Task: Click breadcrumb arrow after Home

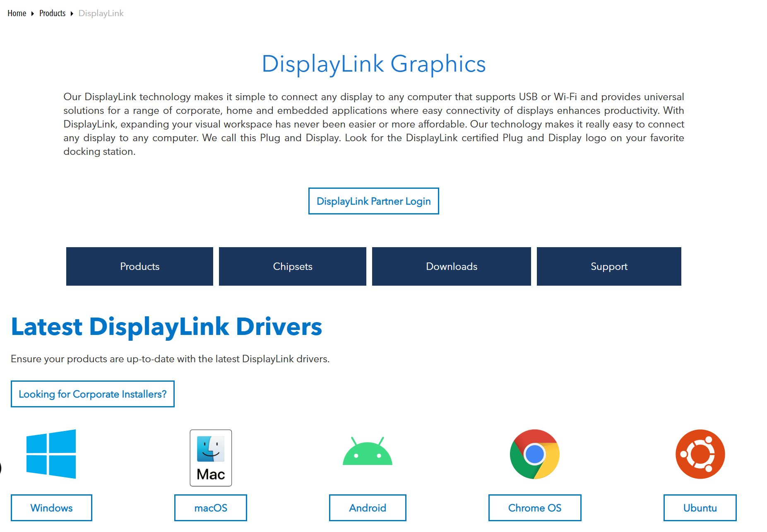Action: pyautogui.click(x=33, y=14)
